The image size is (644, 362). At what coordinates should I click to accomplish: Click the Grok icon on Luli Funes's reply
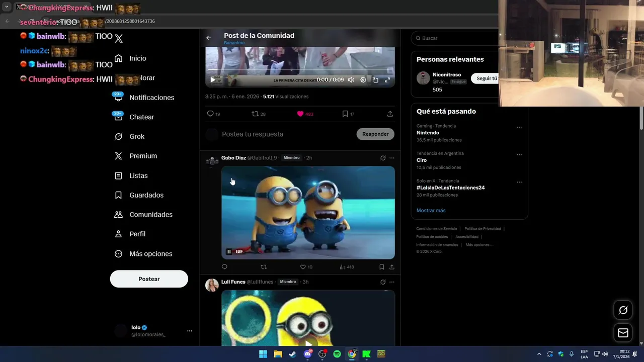click(x=383, y=282)
